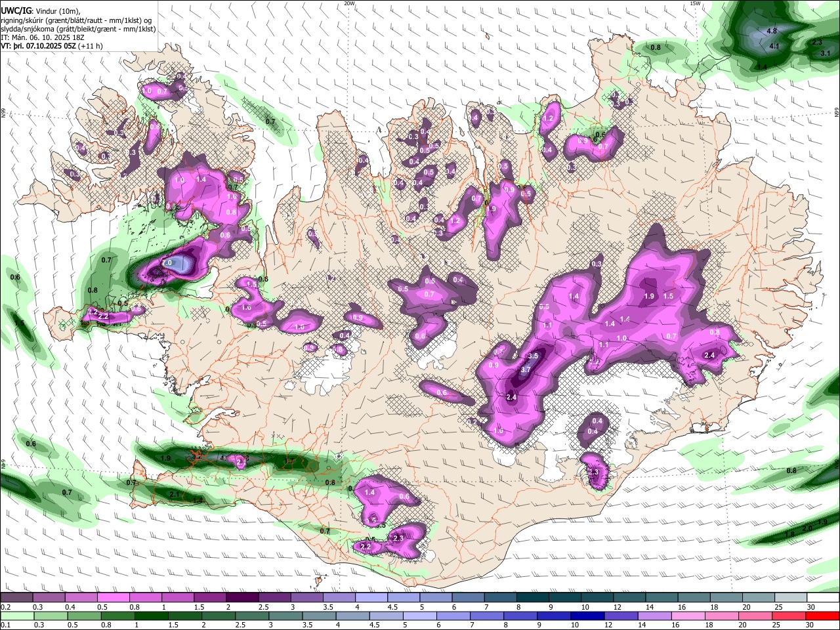Pick the pink 18 rain legend swatch

(x=722, y=616)
